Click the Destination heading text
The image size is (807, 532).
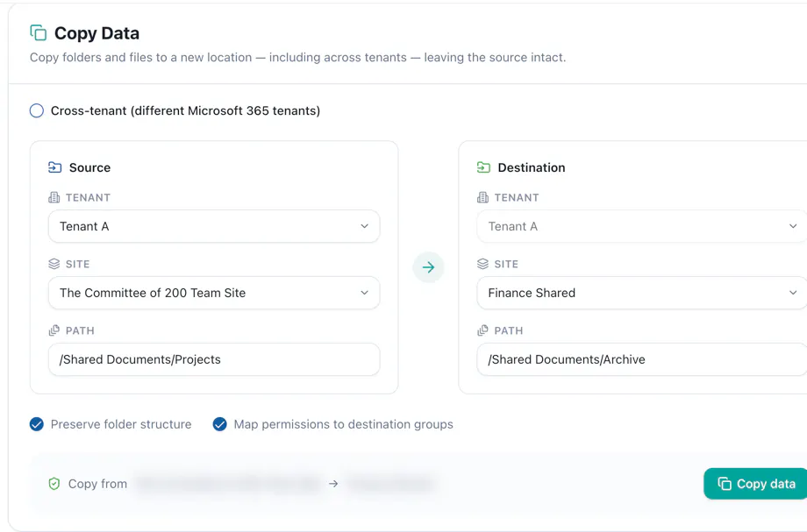pyautogui.click(x=532, y=167)
